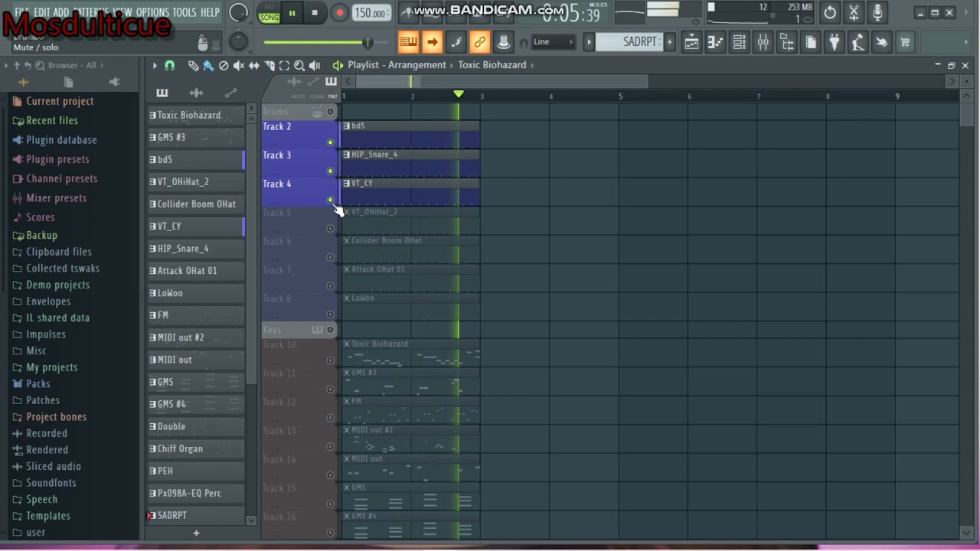Open the FILE menu

[22, 12]
